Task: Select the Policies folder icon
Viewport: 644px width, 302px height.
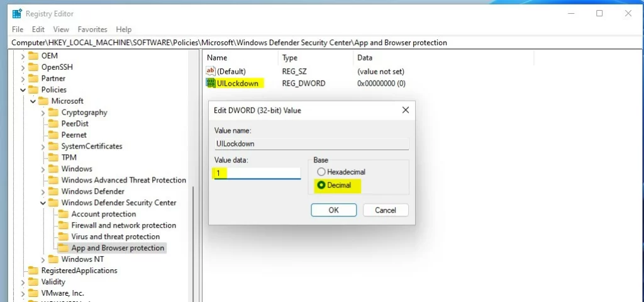Action: (x=33, y=89)
